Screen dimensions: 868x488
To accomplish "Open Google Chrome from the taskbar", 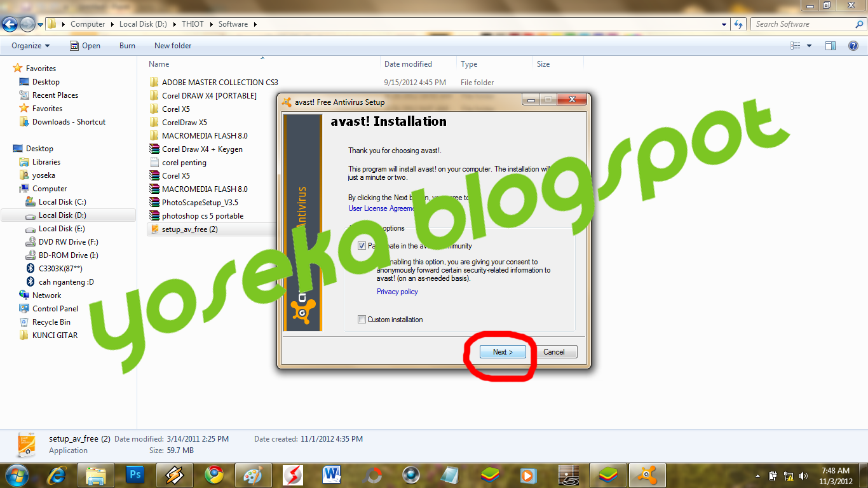I will (214, 475).
